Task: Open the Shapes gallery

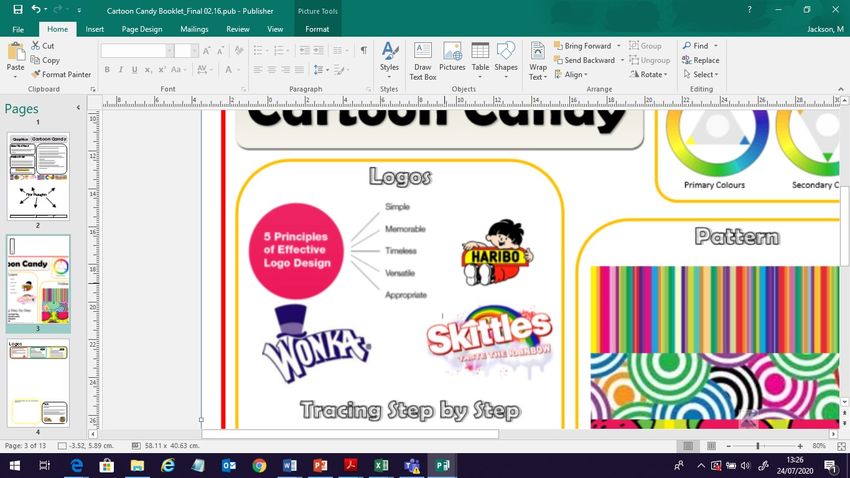Action: coord(506,60)
